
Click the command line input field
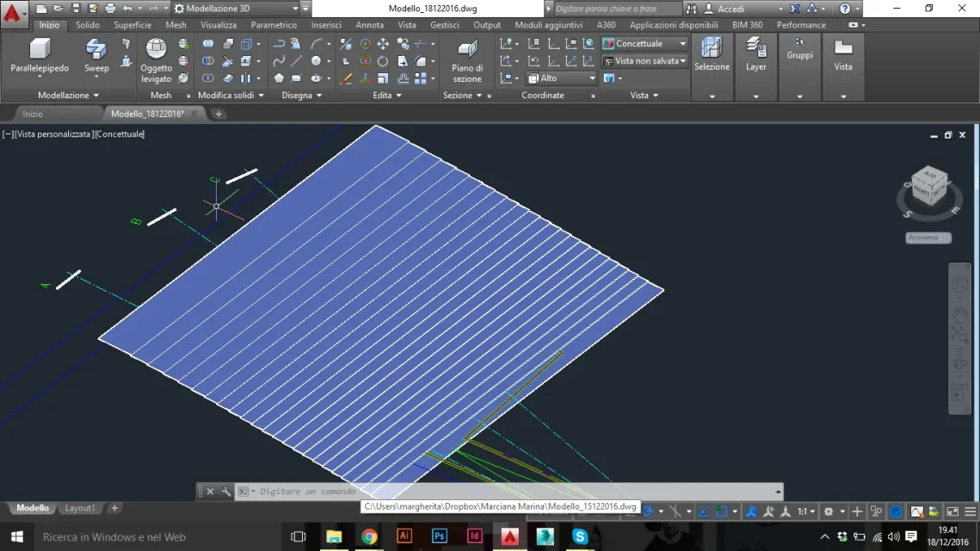tap(513, 492)
